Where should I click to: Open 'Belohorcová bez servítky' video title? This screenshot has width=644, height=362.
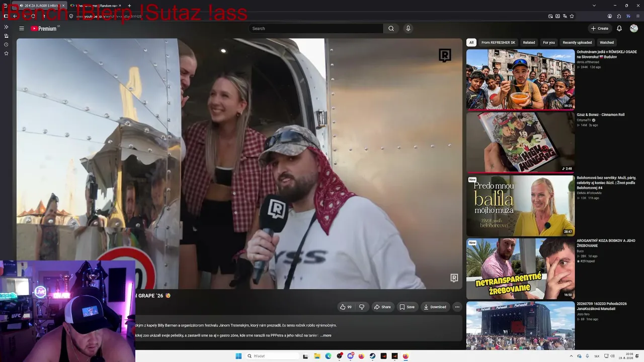(606, 183)
